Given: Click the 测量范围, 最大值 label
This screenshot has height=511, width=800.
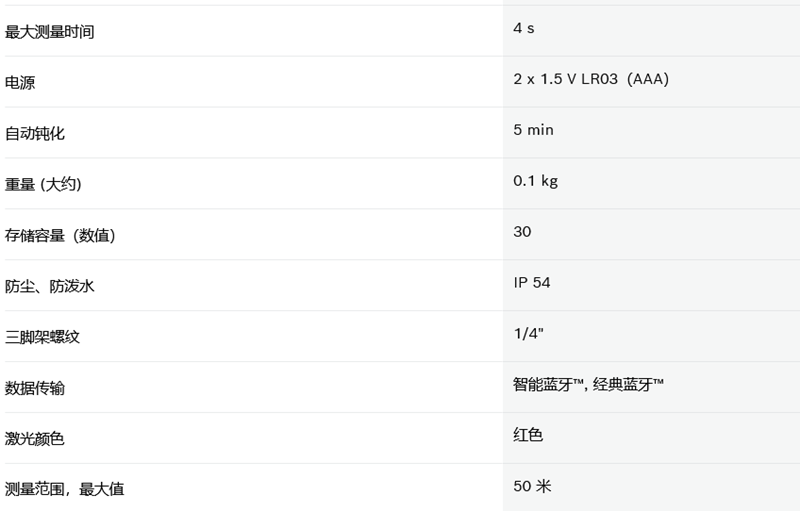Looking at the screenshot, I should [x=65, y=490].
